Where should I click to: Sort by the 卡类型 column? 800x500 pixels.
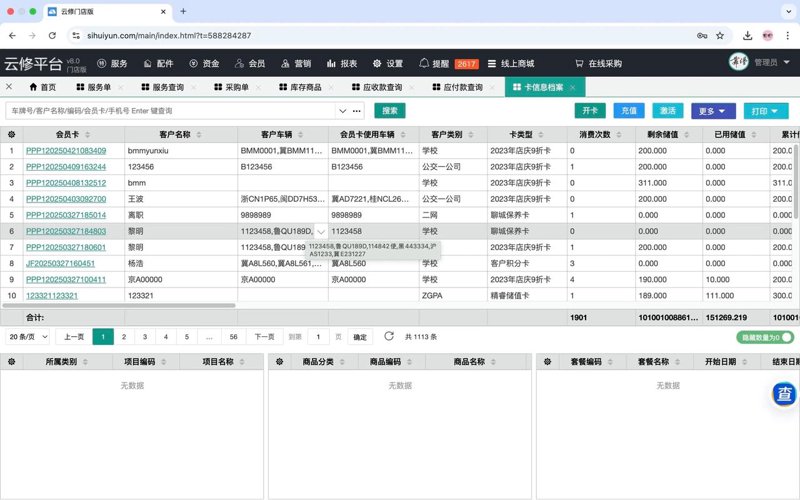coord(541,135)
